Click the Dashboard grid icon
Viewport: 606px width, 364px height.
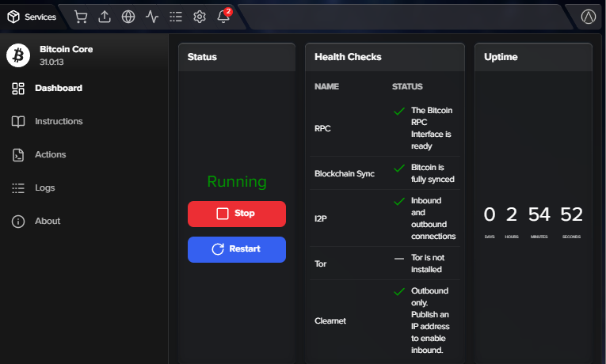[x=18, y=89]
